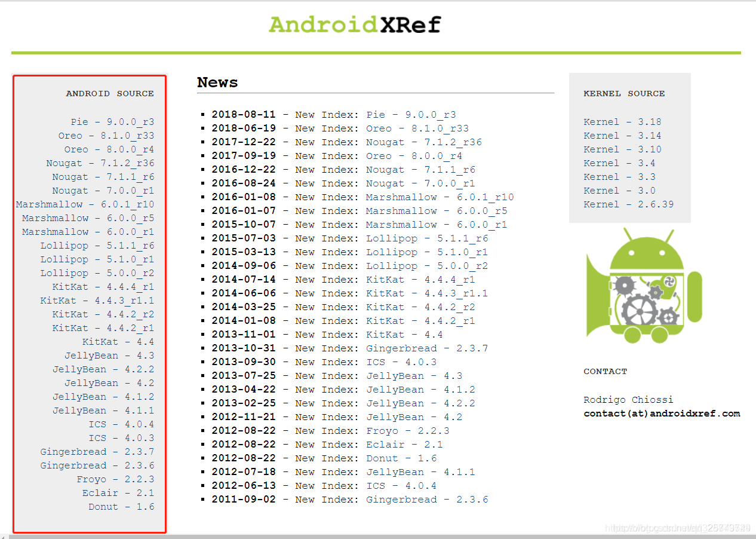Open Nougat - 7.1.2_r36 in Android Source sidebar

coord(100,163)
